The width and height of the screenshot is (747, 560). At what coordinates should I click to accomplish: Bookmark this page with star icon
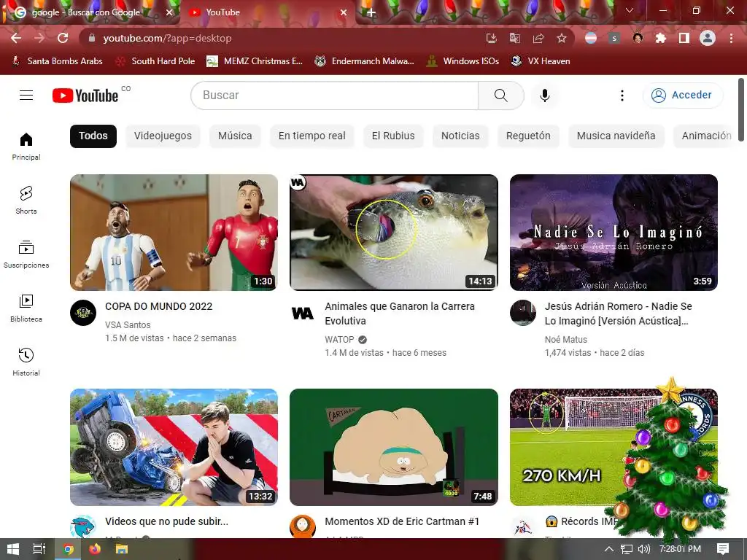click(x=562, y=38)
